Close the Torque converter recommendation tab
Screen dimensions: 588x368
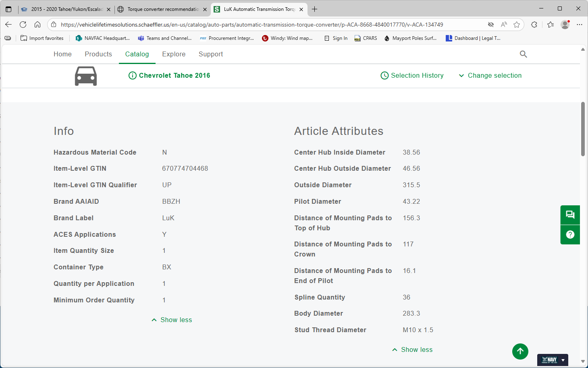coord(205,9)
